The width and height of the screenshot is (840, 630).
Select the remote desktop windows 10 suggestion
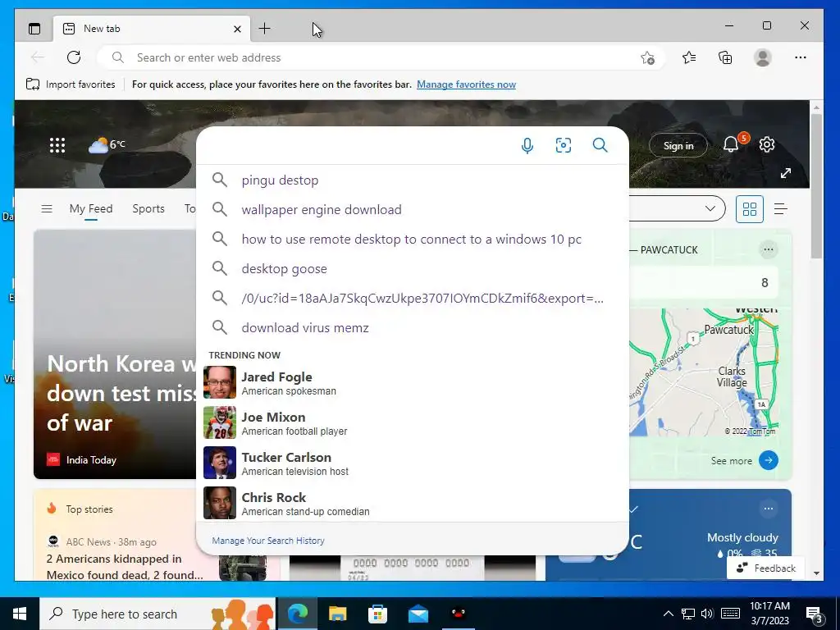pos(413,239)
